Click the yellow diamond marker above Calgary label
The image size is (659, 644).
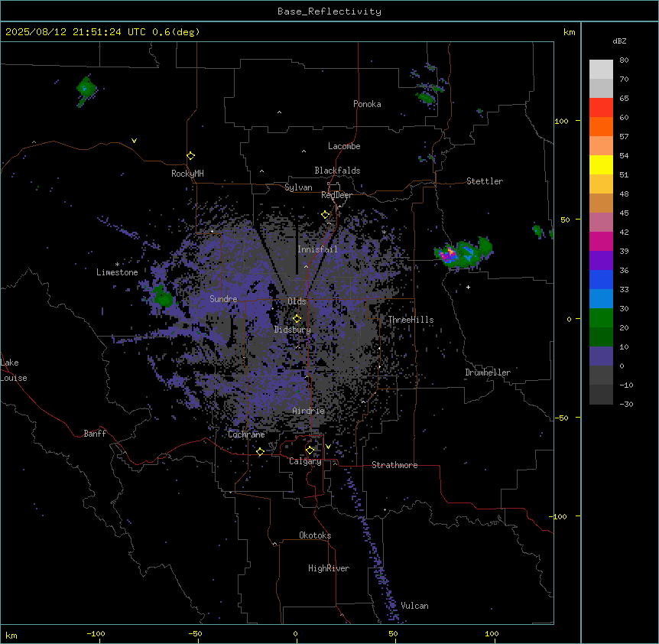[310, 450]
